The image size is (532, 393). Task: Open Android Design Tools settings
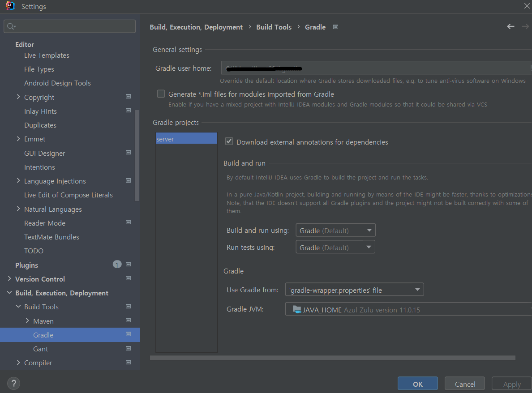pyautogui.click(x=57, y=83)
